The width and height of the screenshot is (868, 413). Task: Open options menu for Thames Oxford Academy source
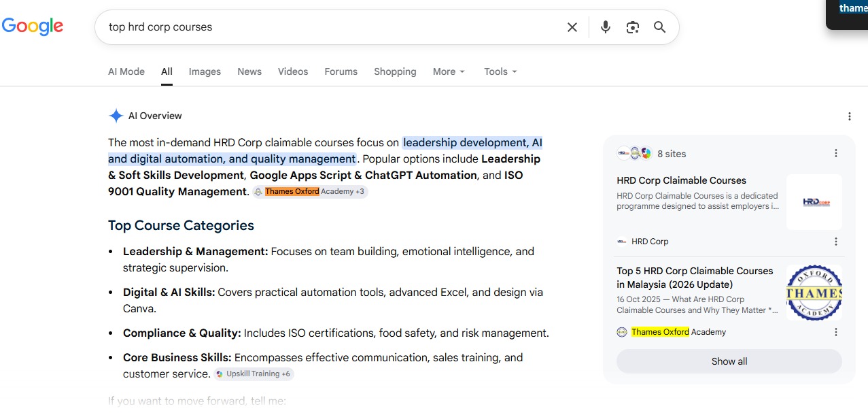[x=836, y=332]
